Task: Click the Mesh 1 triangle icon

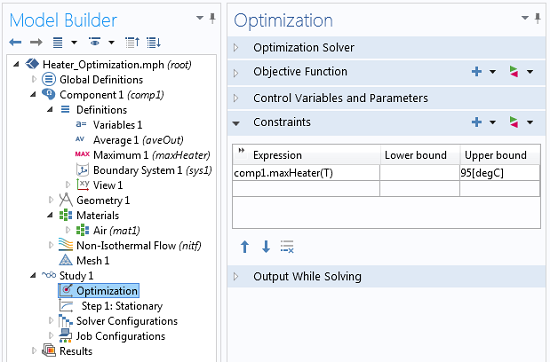Action: tap(66, 260)
